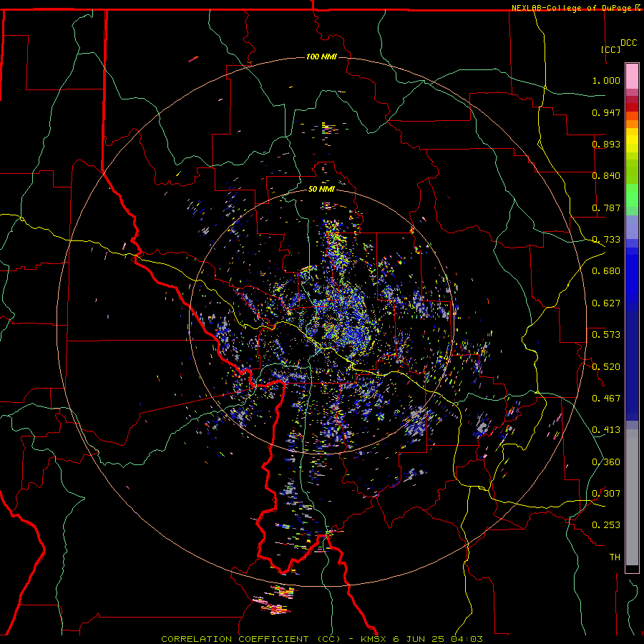Click the 100 NMI range ring label
The image size is (644, 644).
coord(321,57)
